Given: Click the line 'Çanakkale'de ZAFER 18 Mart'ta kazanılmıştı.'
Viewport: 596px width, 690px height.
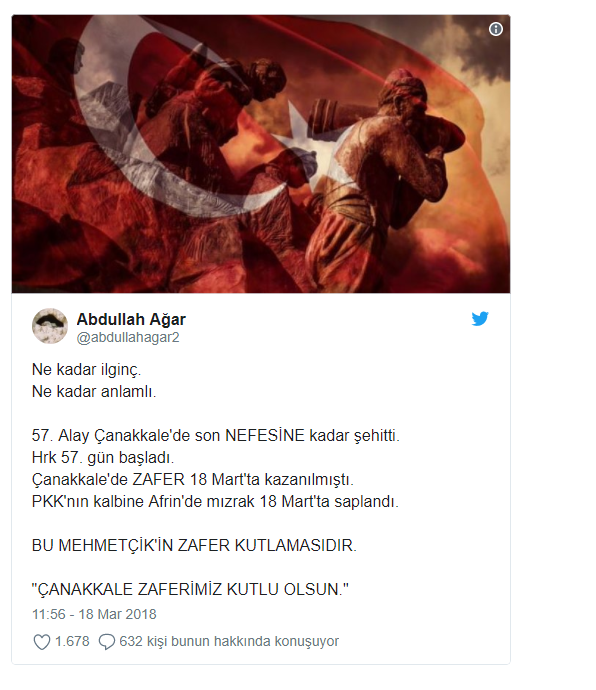Looking at the screenshot, I should pos(193,480).
